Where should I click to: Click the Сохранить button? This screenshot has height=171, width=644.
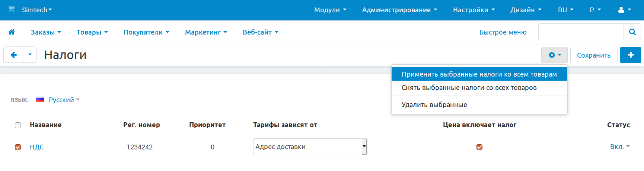[x=593, y=55]
